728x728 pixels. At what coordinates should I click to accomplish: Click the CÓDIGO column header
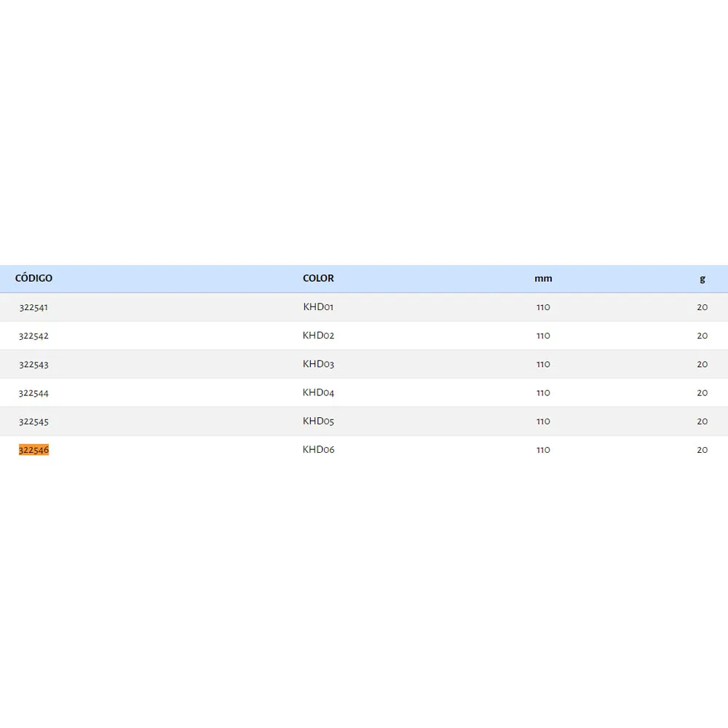pos(33,278)
